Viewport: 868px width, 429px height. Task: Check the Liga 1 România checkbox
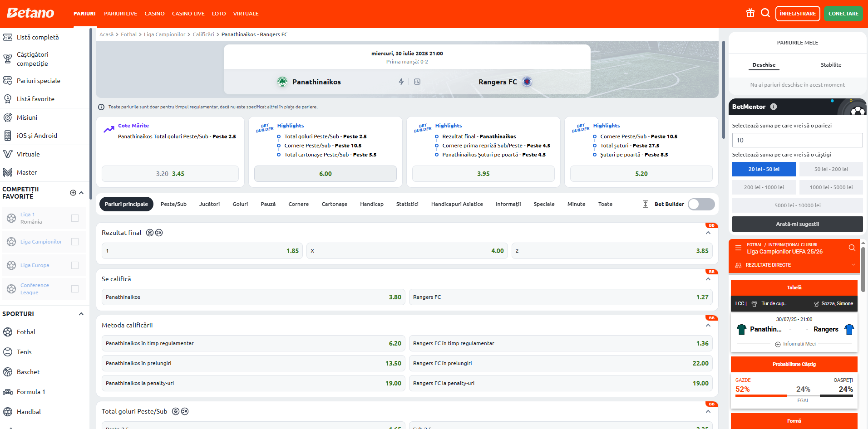pos(75,218)
